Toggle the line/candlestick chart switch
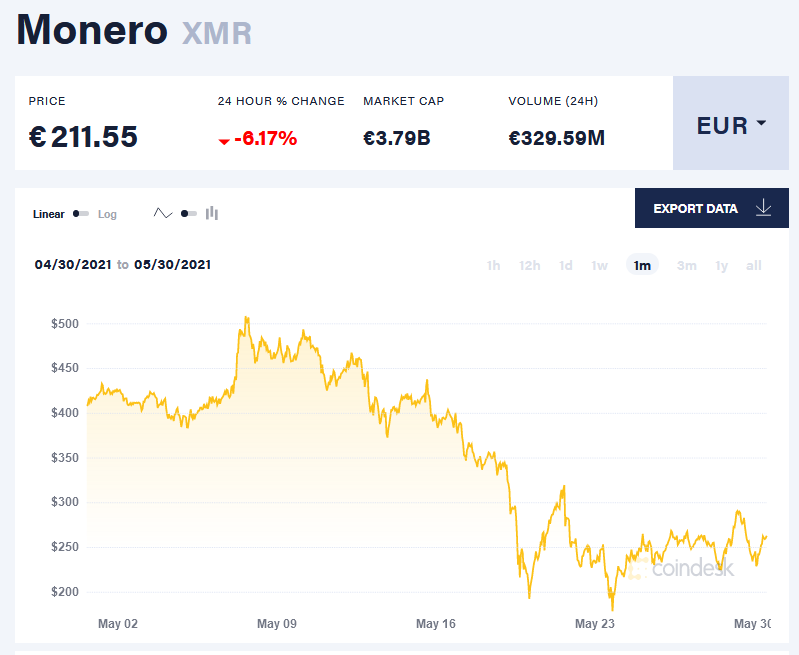Viewport: 799px width, 655px height. click(x=189, y=214)
